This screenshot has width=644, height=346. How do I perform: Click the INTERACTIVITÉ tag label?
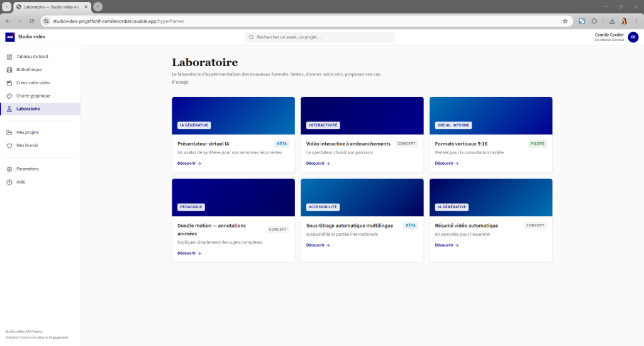click(x=323, y=125)
